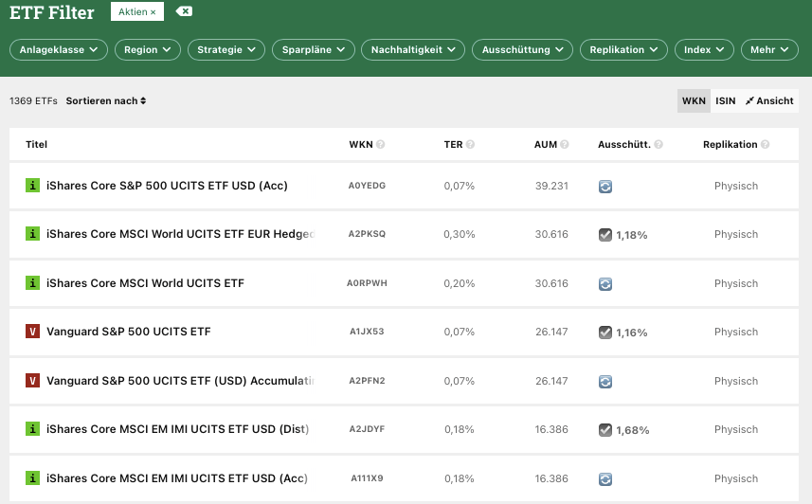Viewport: 812px width, 504px height.
Task: Open the Ansicht view options
Action: coord(769,101)
